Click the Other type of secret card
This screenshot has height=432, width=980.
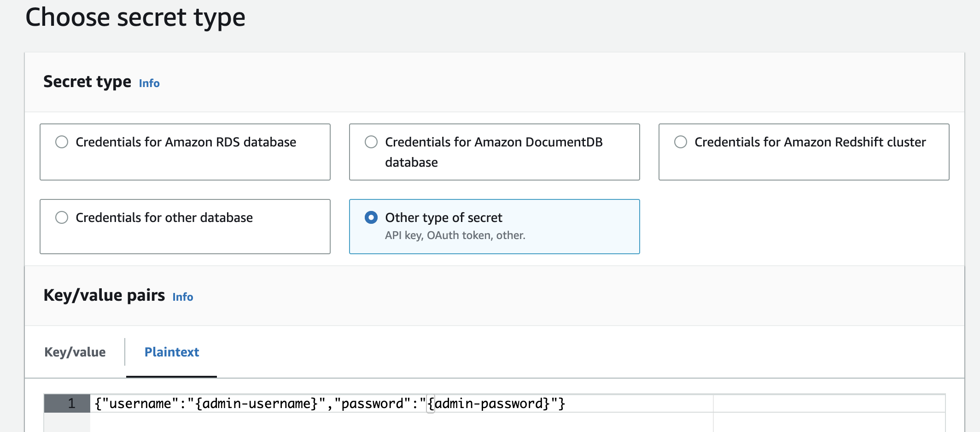click(x=494, y=226)
